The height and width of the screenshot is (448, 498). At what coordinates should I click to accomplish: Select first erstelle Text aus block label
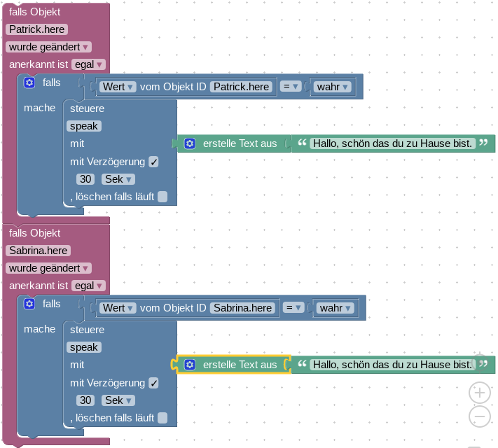[x=240, y=143]
